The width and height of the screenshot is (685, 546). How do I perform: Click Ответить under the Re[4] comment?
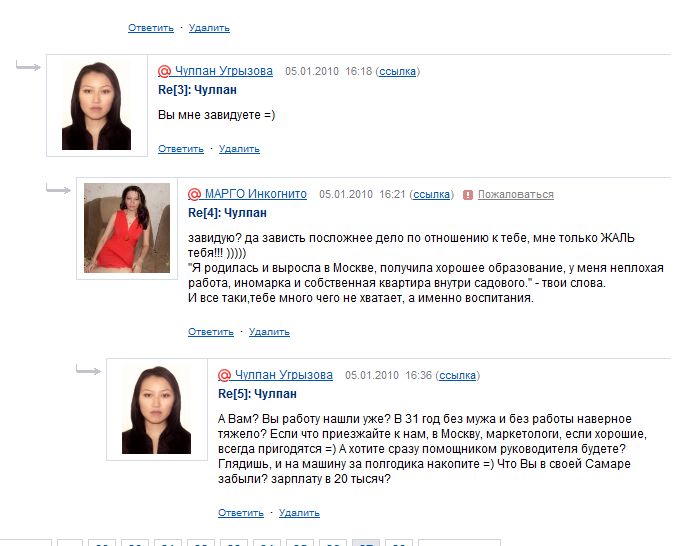[211, 332]
